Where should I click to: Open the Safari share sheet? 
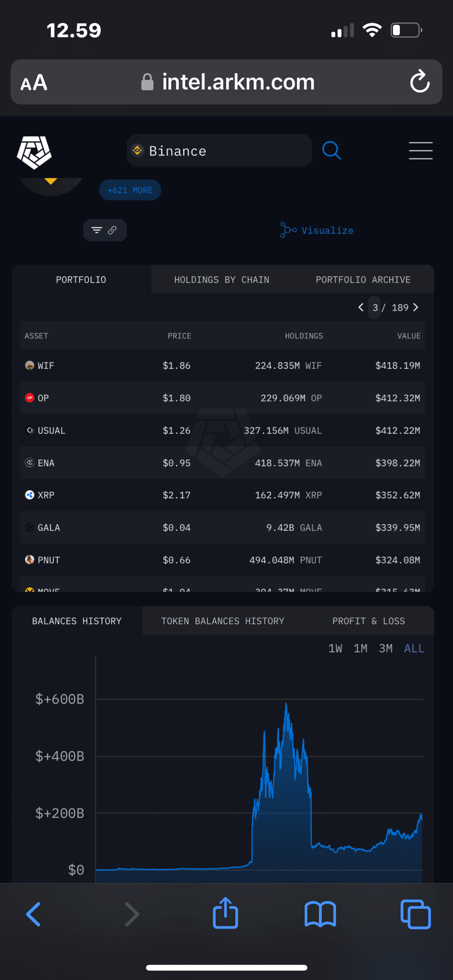click(x=225, y=913)
